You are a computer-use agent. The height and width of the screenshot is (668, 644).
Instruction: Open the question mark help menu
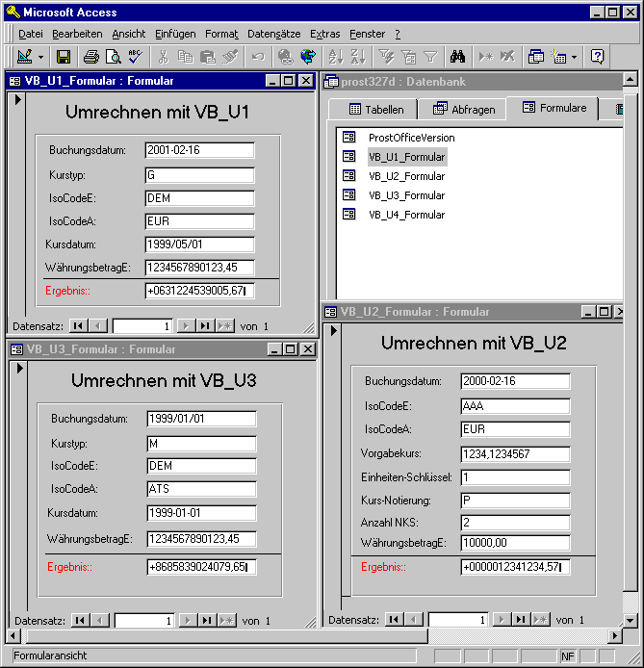coord(398,34)
